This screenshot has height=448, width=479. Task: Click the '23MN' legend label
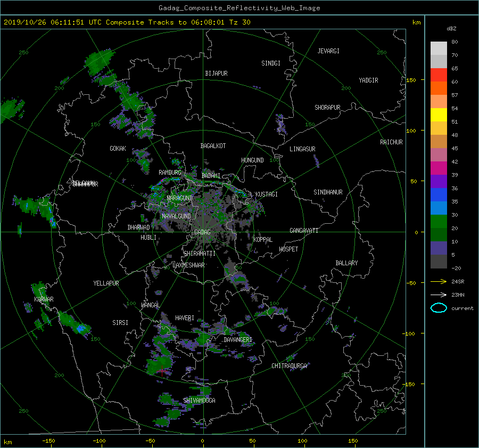pyautogui.click(x=458, y=295)
